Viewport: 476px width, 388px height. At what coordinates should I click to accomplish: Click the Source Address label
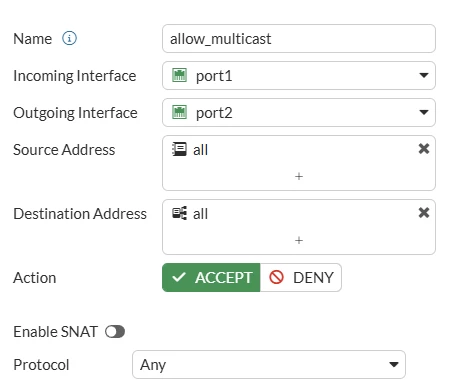(x=64, y=150)
